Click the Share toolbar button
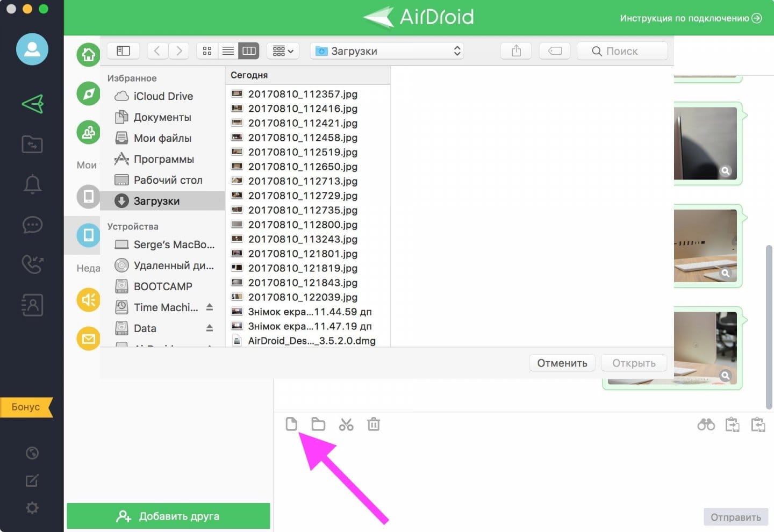The width and height of the screenshot is (774, 532). [x=516, y=51]
